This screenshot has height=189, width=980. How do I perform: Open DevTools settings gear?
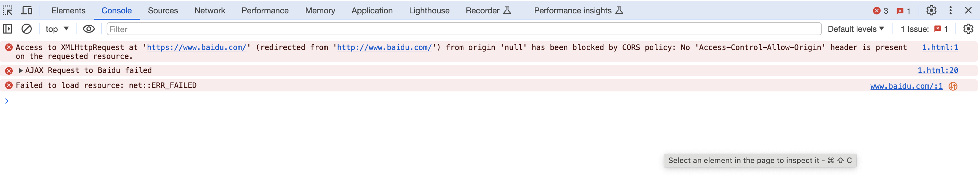point(931,10)
